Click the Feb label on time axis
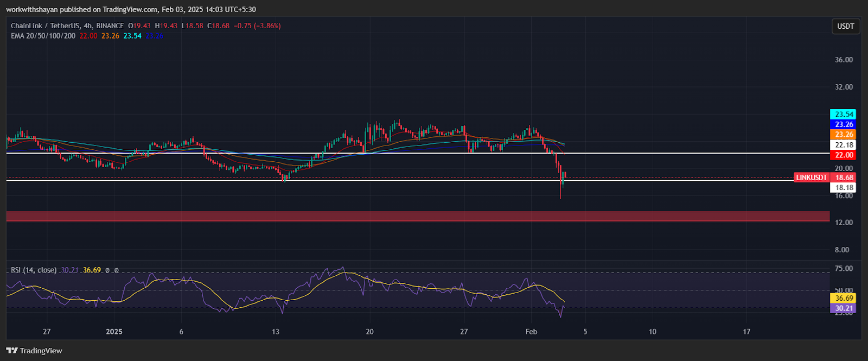This screenshot has height=361, width=868. click(x=531, y=332)
